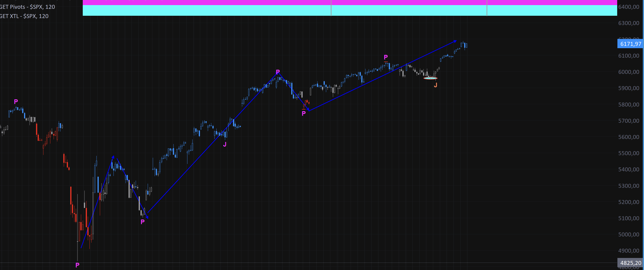Click the 5200,00 price axis label
The image size is (644, 270).
pos(629,202)
